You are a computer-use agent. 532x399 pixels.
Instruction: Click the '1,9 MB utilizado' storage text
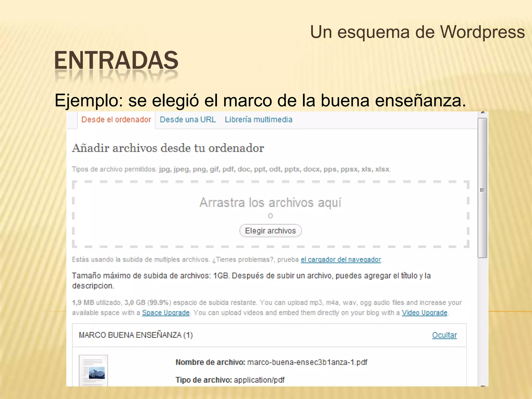(x=96, y=303)
